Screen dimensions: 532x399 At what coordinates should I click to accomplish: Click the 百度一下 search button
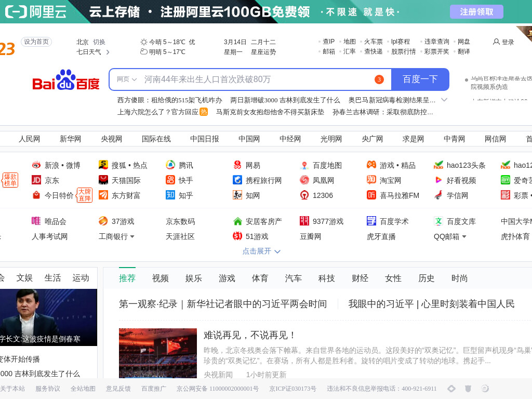(420, 79)
